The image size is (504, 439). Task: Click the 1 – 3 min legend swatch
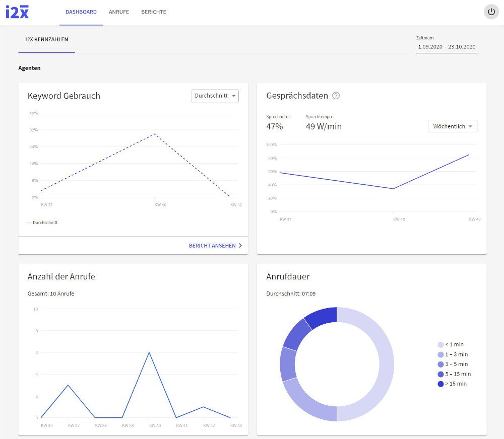click(x=440, y=354)
